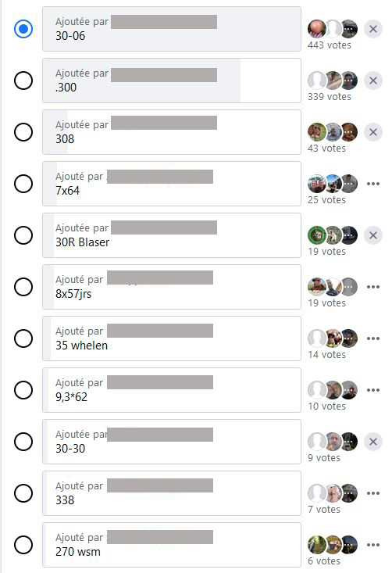Remove the 30-06 poll option
Image resolution: width=392 pixels, height=573 pixels.
(x=373, y=29)
